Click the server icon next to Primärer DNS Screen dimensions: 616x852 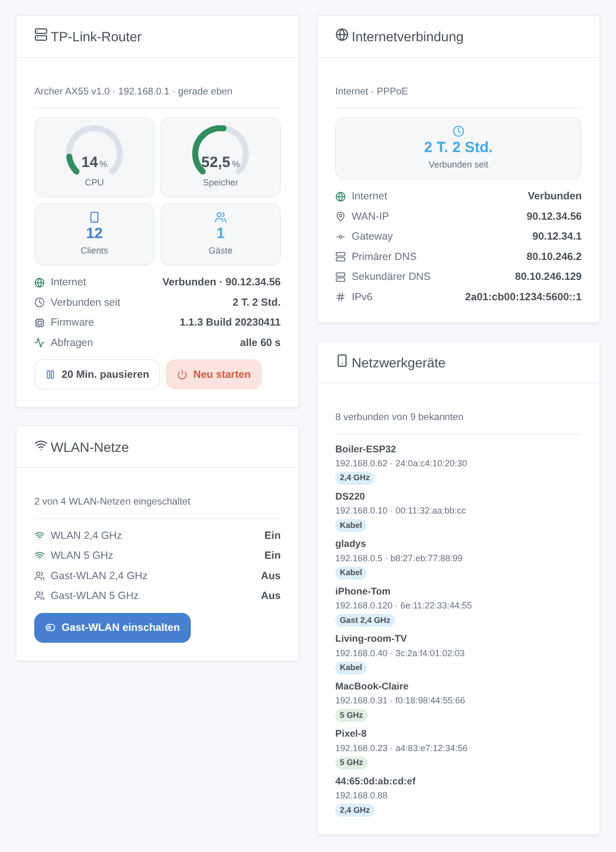(x=341, y=257)
